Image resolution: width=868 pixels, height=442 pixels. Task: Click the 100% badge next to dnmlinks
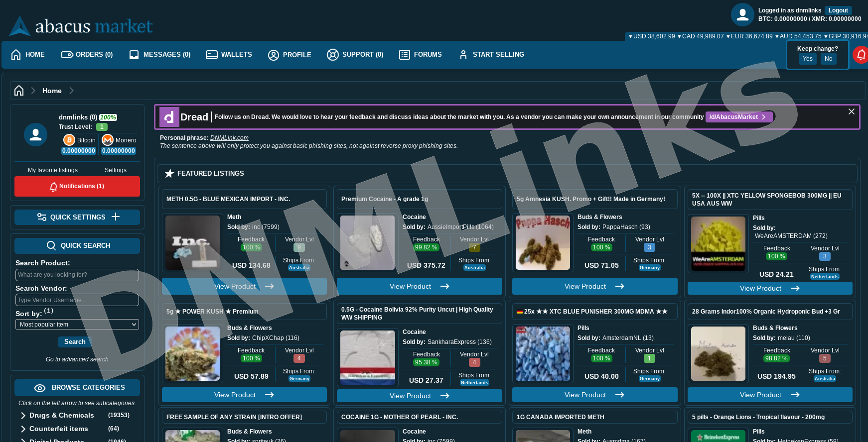(108, 117)
